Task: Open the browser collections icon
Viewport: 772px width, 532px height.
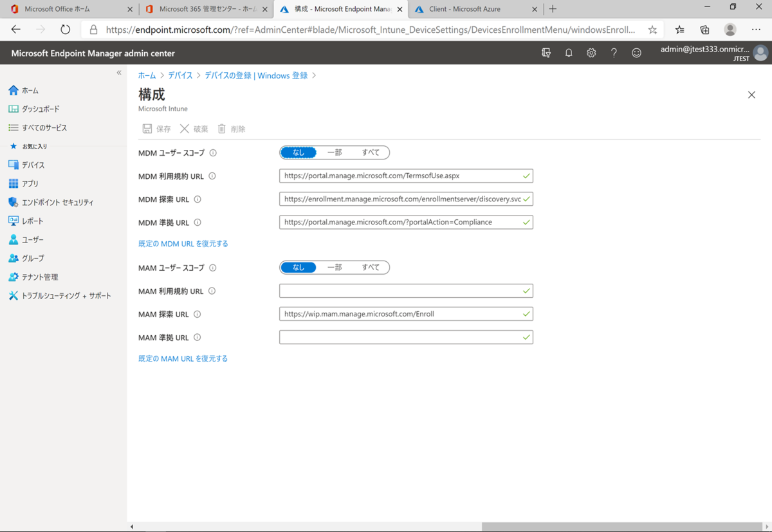Action: pyautogui.click(x=705, y=30)
